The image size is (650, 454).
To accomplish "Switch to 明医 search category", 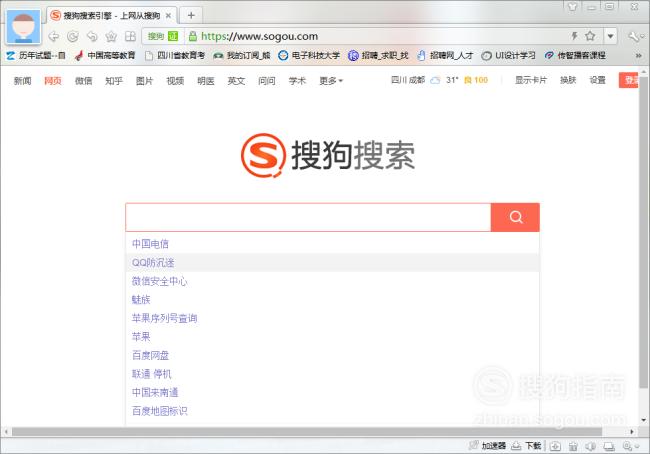I will (206, 80).
